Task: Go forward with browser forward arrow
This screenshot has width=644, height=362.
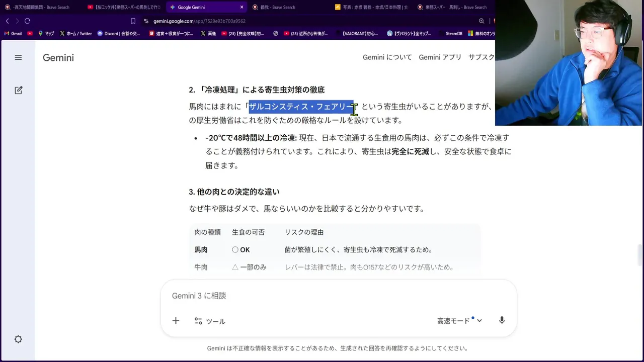Action: point(17,21)
